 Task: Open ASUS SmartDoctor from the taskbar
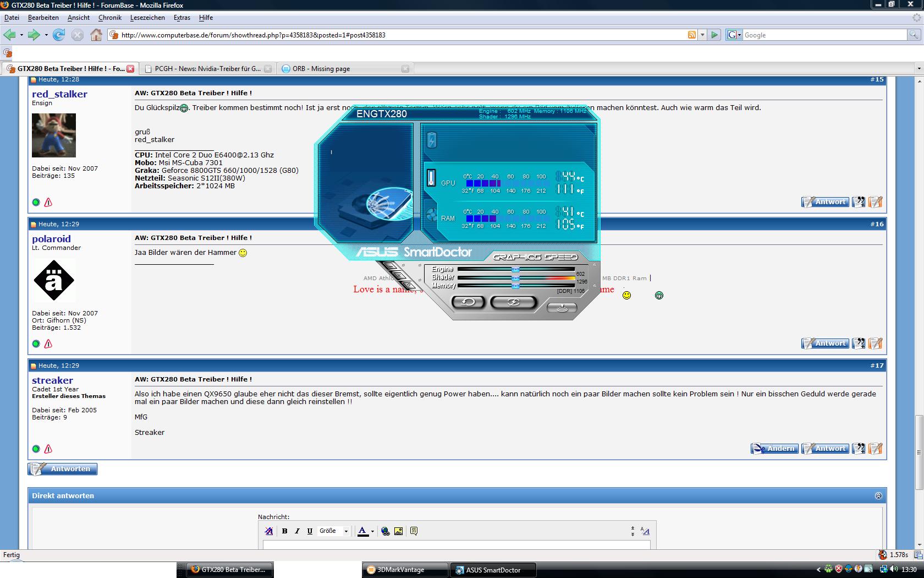pyautogui.click(x=493, y=570)
